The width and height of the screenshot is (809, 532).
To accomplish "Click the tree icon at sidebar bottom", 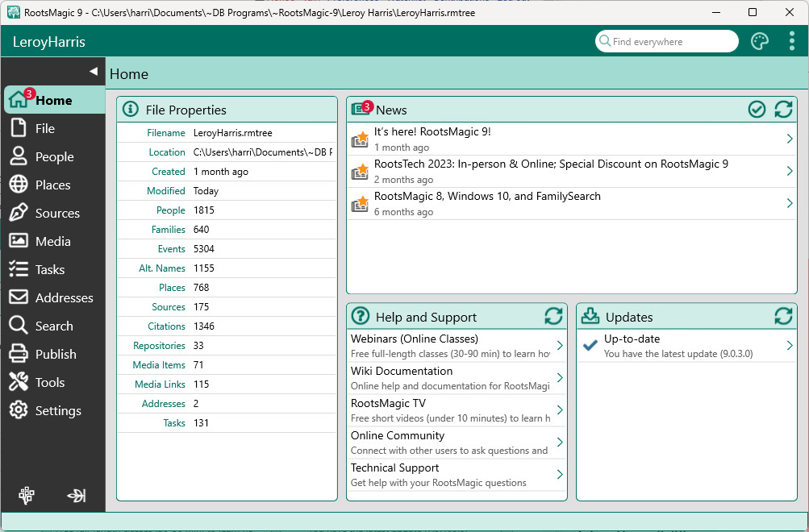I will click(x=27, y=496).
